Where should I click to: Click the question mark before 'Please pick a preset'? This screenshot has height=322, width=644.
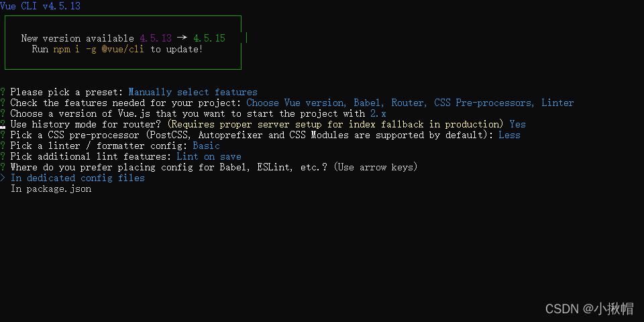(x=3, y=92)
